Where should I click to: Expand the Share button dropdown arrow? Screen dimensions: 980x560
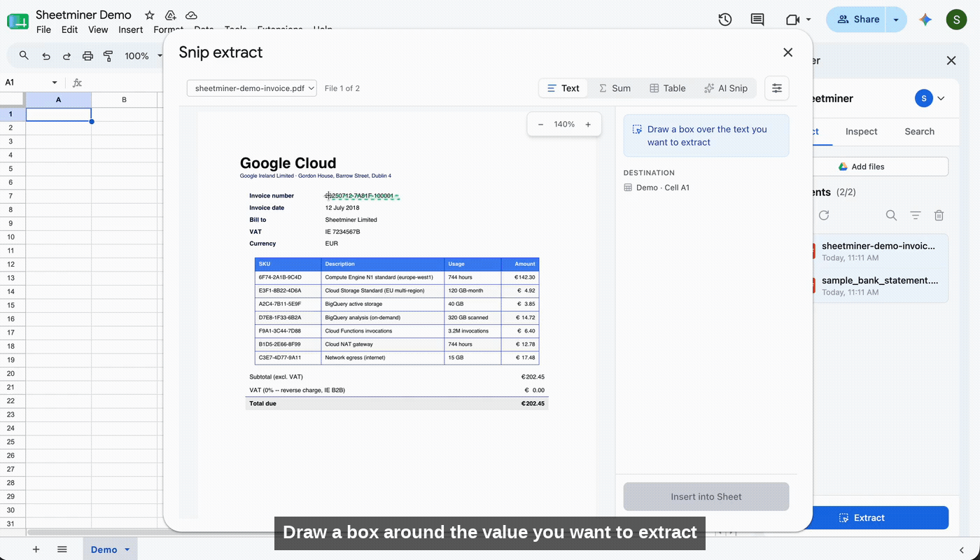pos(896,20)
